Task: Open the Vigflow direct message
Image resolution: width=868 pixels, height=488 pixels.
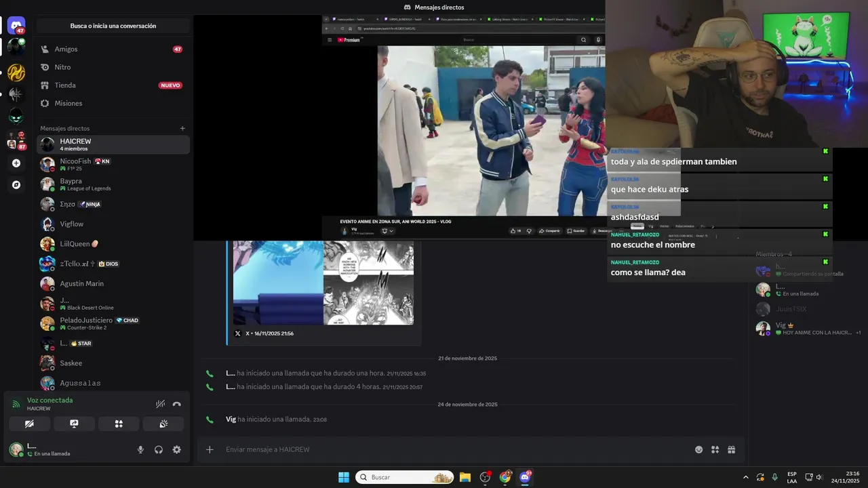Action: 113,224
